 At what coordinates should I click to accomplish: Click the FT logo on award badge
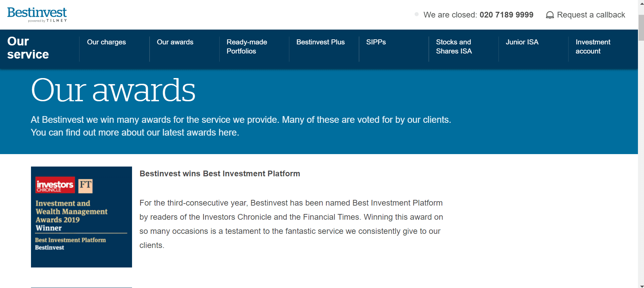[85, 186]
